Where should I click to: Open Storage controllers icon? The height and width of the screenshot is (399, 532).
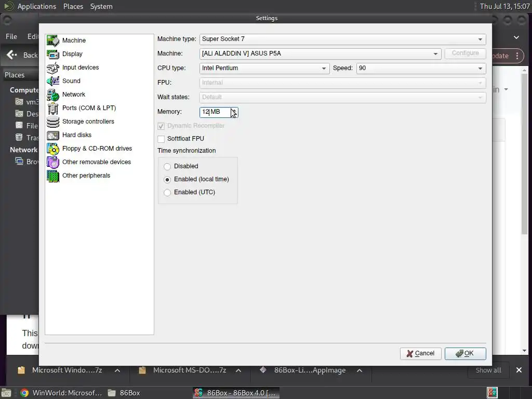pyautogui.click(x=53, y=122)
